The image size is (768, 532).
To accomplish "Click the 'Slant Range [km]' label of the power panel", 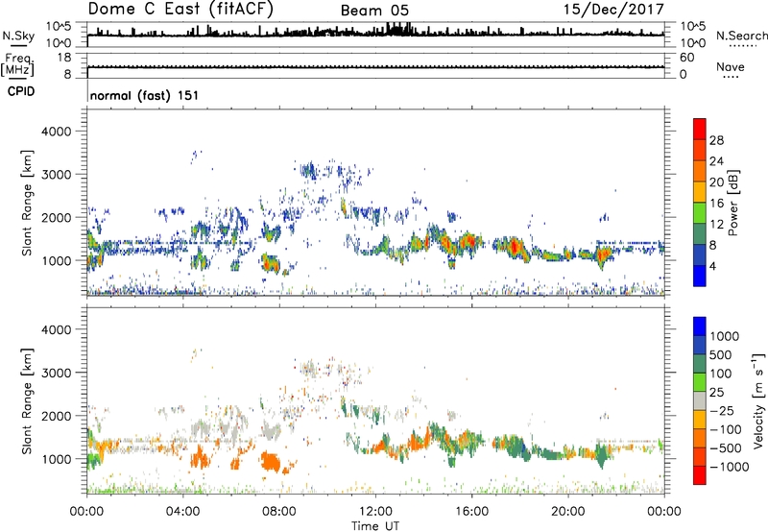I will 27,203.
